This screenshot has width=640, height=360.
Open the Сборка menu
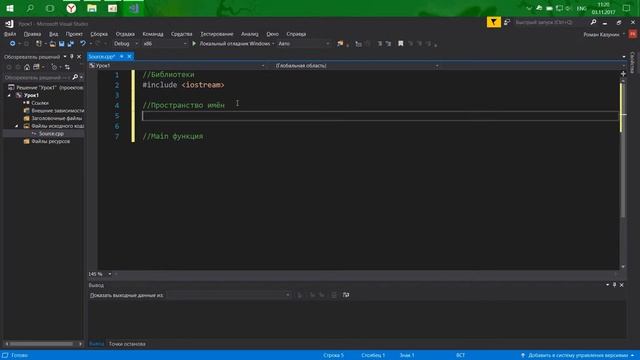(x=99, y=34)
